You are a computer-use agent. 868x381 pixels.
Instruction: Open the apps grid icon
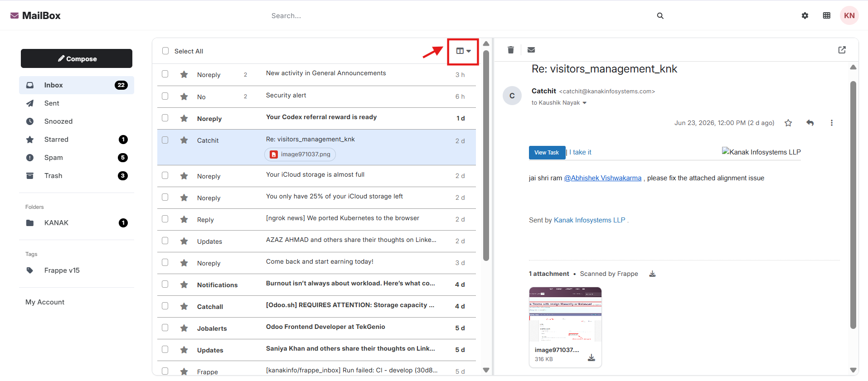827,15
